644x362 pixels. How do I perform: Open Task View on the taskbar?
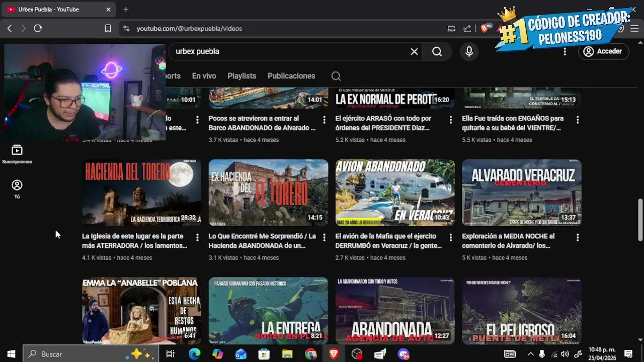pos(170,354)
